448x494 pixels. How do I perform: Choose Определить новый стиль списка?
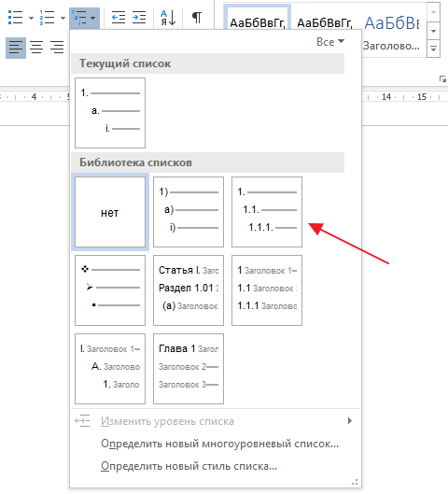[189, 466]
